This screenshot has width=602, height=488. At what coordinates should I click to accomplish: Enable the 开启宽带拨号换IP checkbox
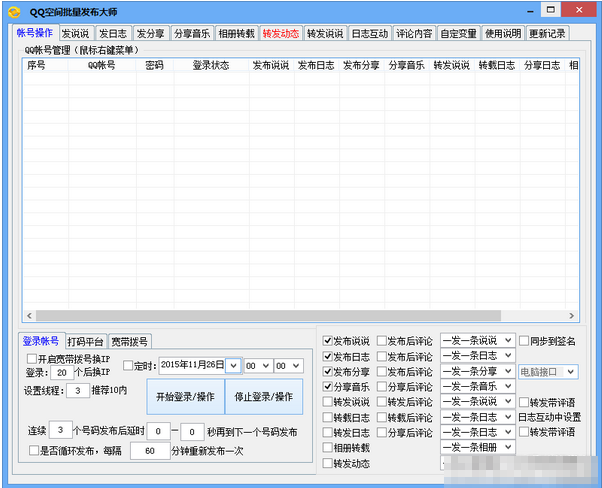click(31, 358)
